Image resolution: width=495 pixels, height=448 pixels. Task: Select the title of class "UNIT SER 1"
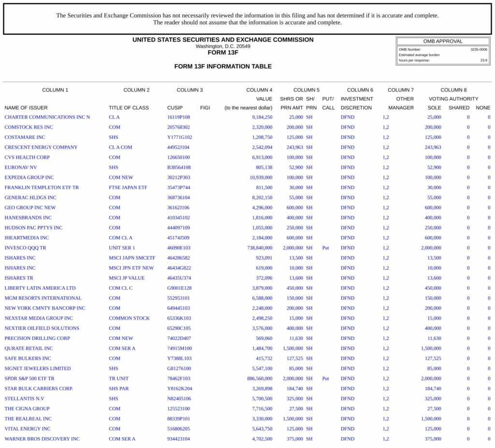(122, 248)
